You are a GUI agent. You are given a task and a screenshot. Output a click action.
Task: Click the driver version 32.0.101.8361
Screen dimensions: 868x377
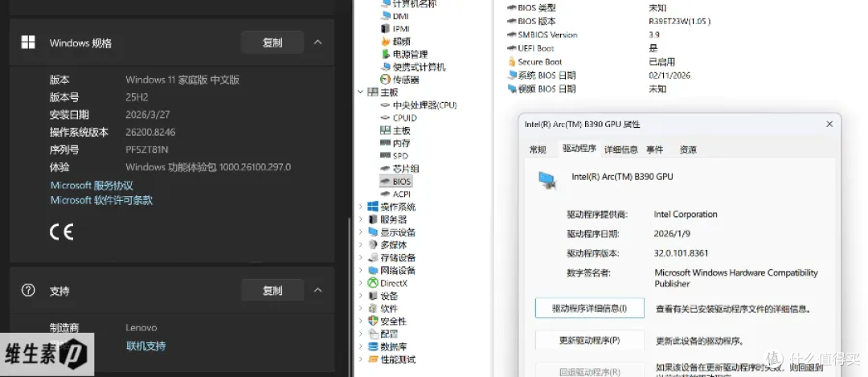point(681,253)
